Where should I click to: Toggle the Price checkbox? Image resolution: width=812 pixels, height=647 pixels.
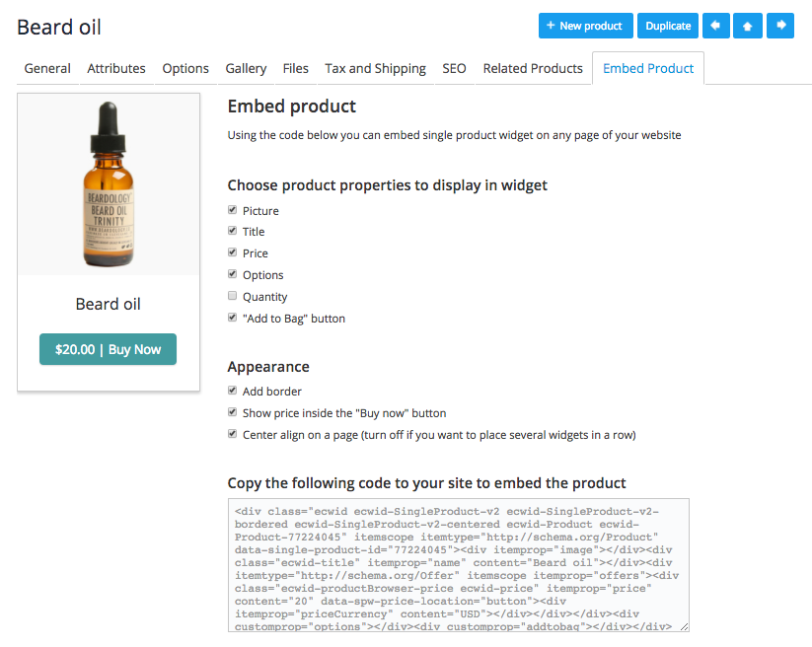tap(233, 252)
